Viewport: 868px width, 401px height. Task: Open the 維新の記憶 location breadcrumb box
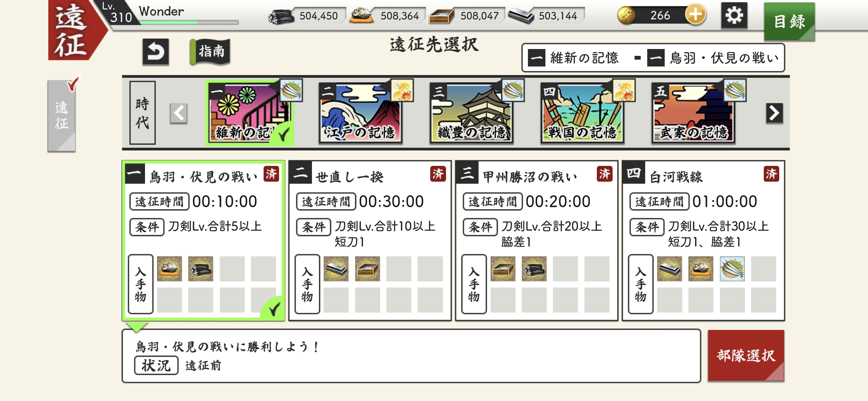pyautogui.click(x=653, y=58)
